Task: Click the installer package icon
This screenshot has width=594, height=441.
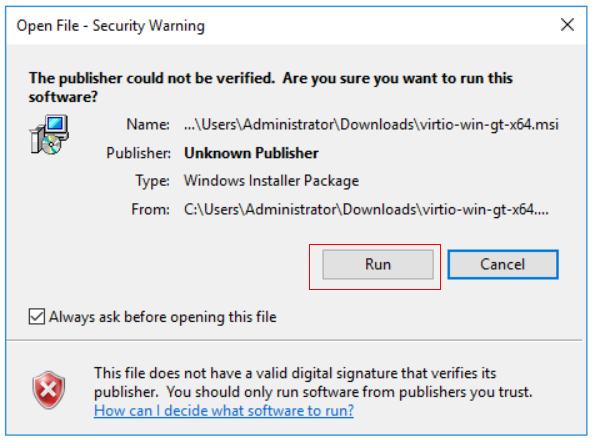Action: [49, 134]
